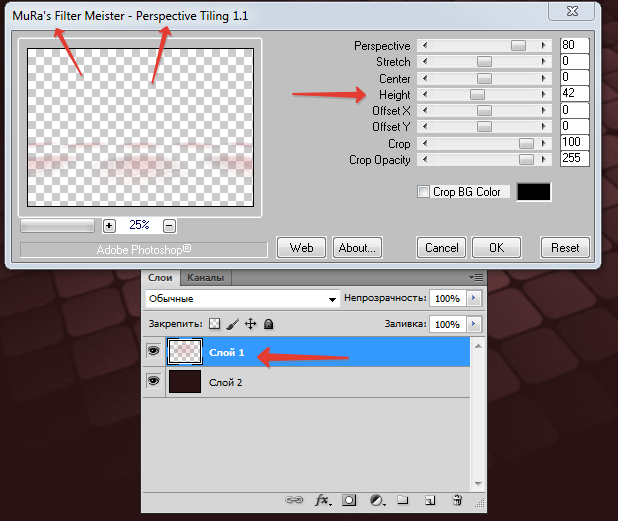Screen dimensions: 618x521
Task: Delete layer with trash icon
Action: (x=456, y=499)
